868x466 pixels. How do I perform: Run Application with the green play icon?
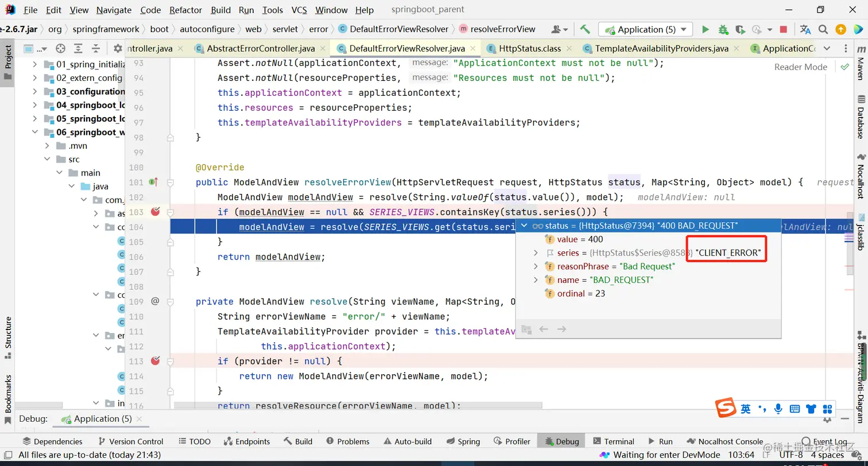pyautogui.click(x=706, y=29)
